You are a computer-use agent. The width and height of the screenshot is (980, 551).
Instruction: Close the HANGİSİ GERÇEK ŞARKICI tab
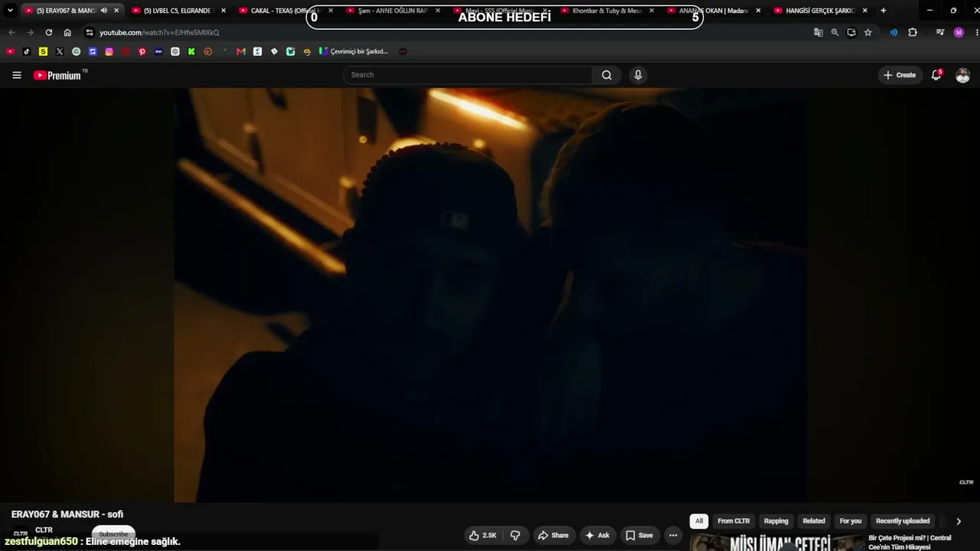(865, 11)
